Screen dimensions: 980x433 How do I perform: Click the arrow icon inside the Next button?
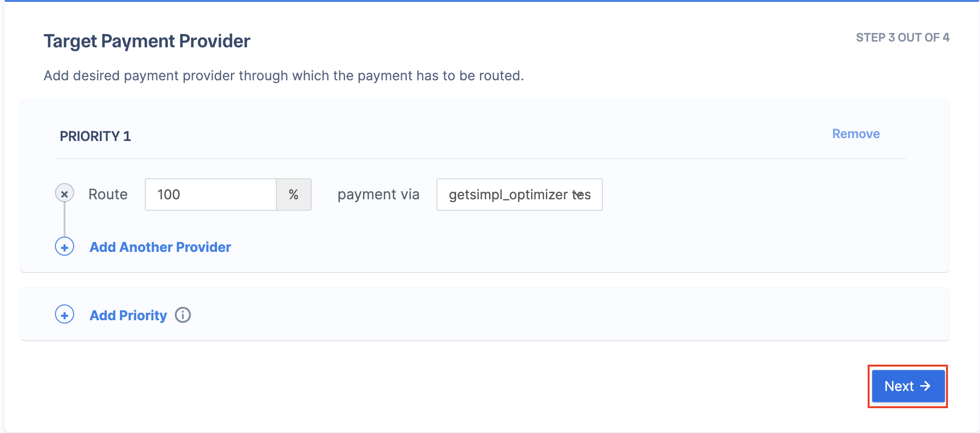coord(926,386)
